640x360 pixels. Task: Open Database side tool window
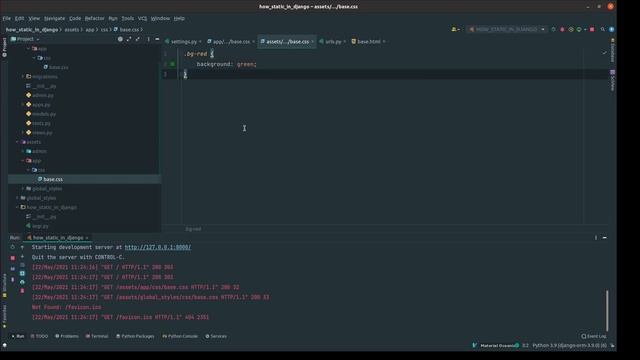coord(612,50)
